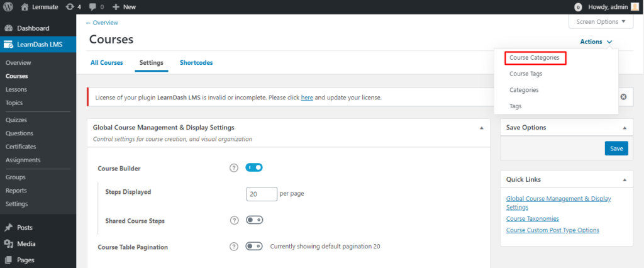Open Questions in the sidebar
644x268 pixels.
[x=19, y=133]
